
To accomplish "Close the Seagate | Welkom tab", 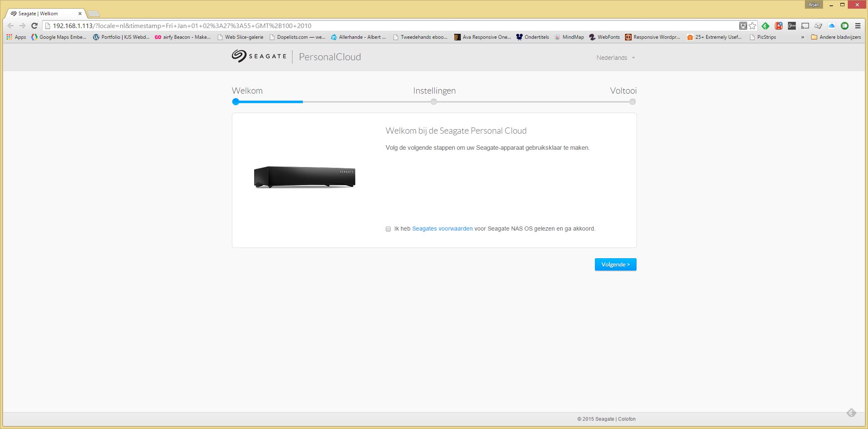I will tap(80, 14).
